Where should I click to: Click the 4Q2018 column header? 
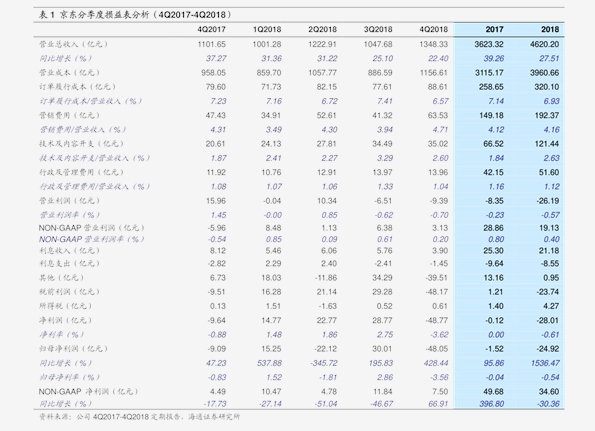click(x=434, y=29)
